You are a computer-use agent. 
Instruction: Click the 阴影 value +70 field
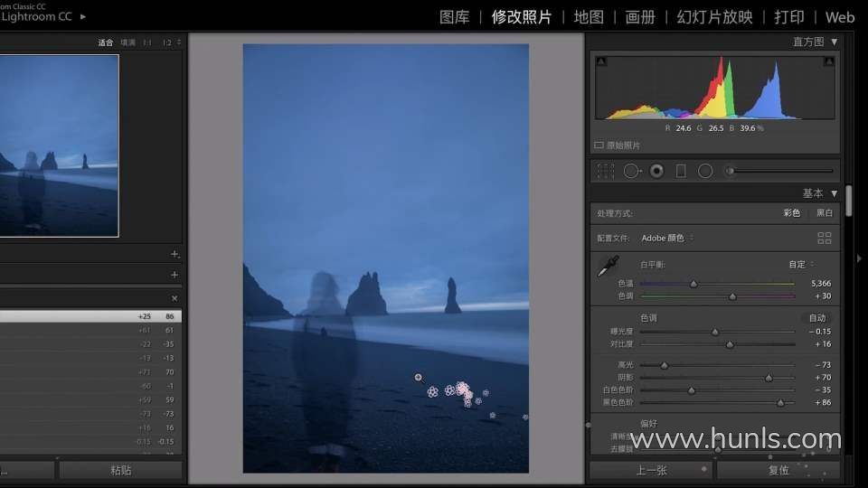click(x=822, y=378)
